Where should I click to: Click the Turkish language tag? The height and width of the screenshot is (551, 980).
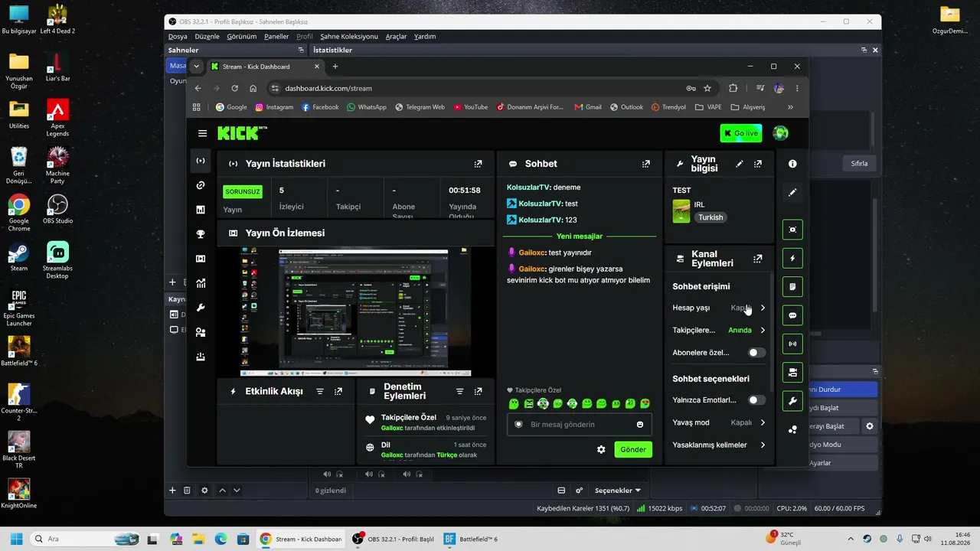[x=710, y=217]
